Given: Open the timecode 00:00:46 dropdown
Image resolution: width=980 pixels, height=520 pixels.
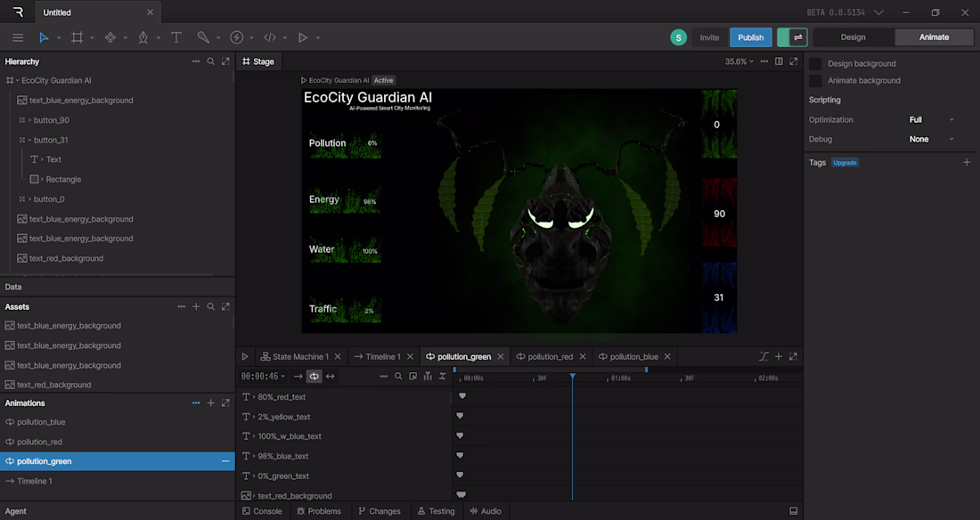Looking at the screenshot, I should click(x=263, y=377).
